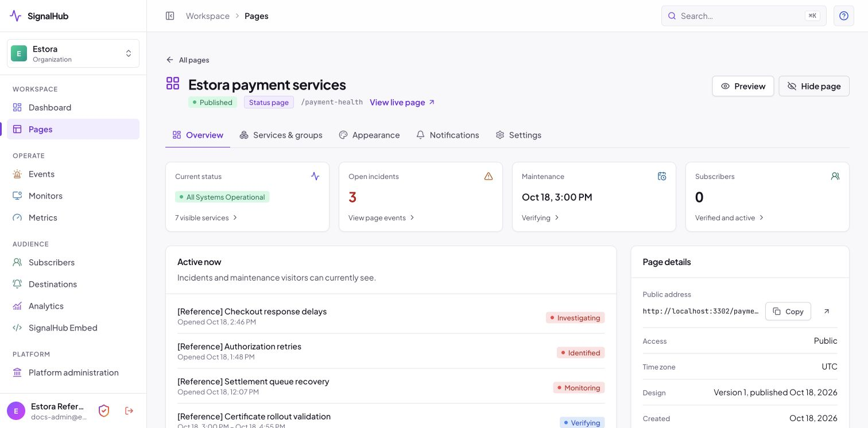Expand the Estora organization switcher
Image resolution: width=868 pixels, height=428 pixels.
73,53
